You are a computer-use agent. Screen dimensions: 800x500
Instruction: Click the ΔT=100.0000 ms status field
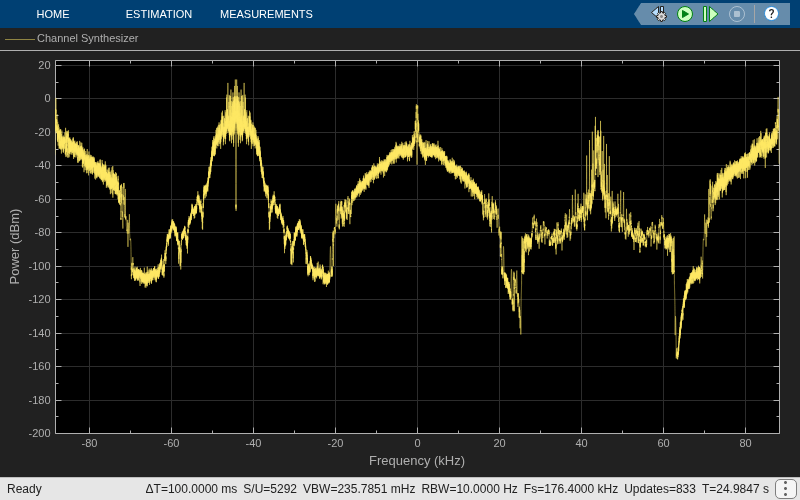(x=191, y=489)
